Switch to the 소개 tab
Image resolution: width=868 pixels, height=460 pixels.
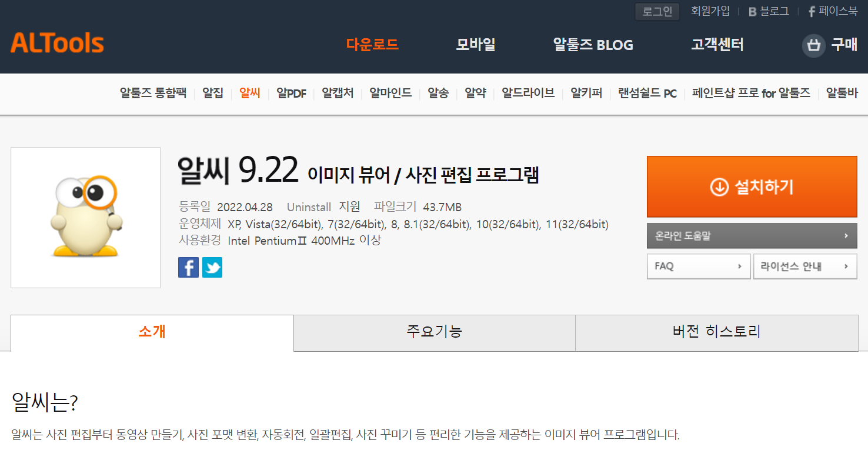[152, 332]
